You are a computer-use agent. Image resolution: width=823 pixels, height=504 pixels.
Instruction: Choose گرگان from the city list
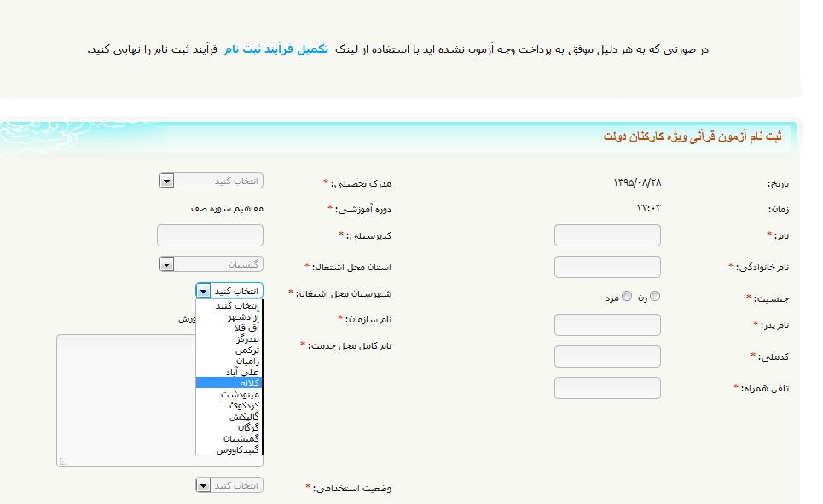pyautogui.click(x=229, y=427)
